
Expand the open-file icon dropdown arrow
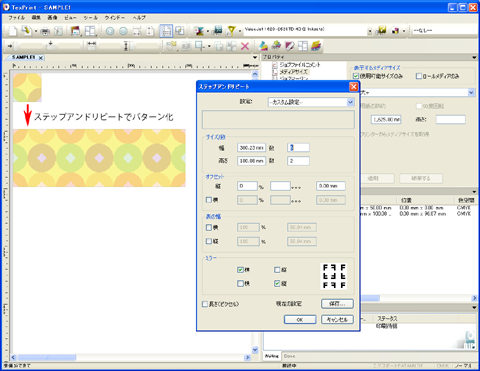[x=35, y=31]
